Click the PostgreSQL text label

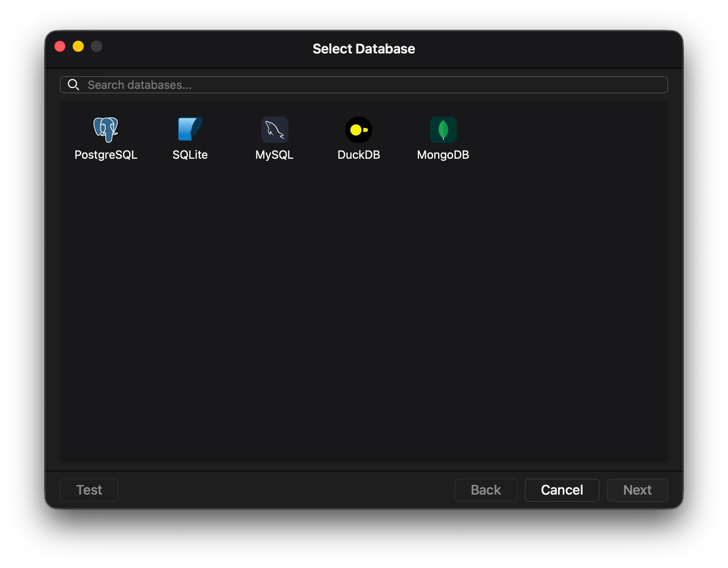click(x=106, y=155)
